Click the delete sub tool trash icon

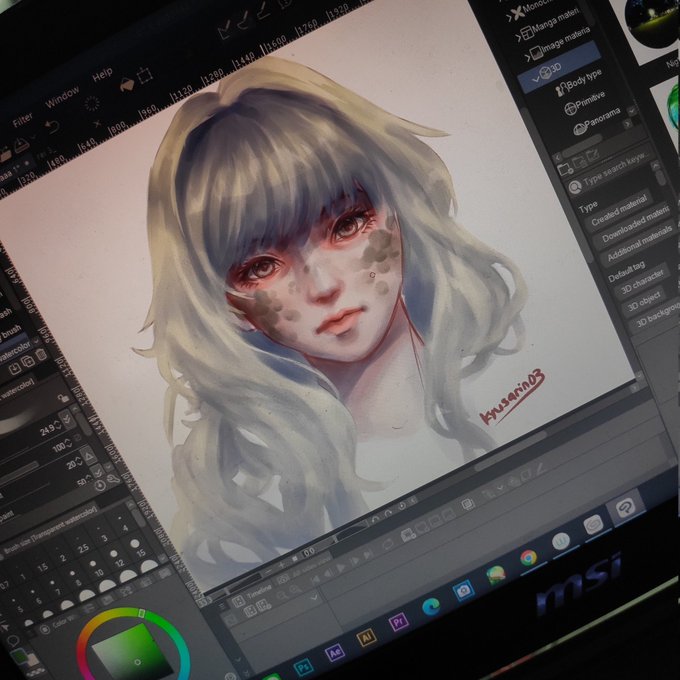(x=40, y=355)
